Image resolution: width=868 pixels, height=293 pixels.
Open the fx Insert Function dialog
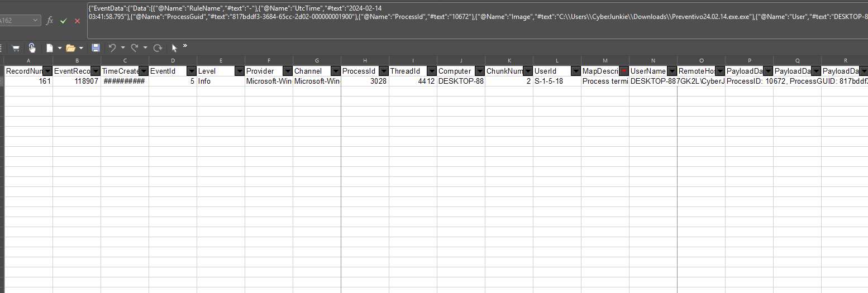pyautogui.click(x=50, y=21)
